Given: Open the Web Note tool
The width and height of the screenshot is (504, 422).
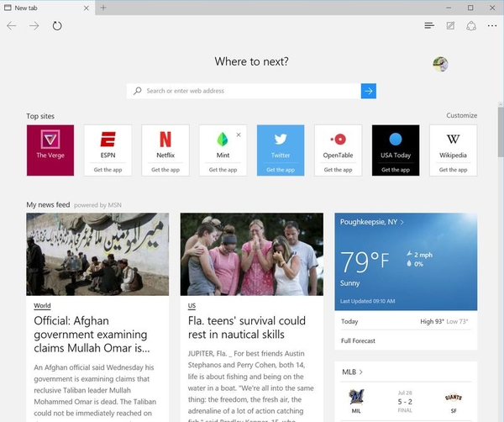Looking at the screenshot, I should (451, 26).
